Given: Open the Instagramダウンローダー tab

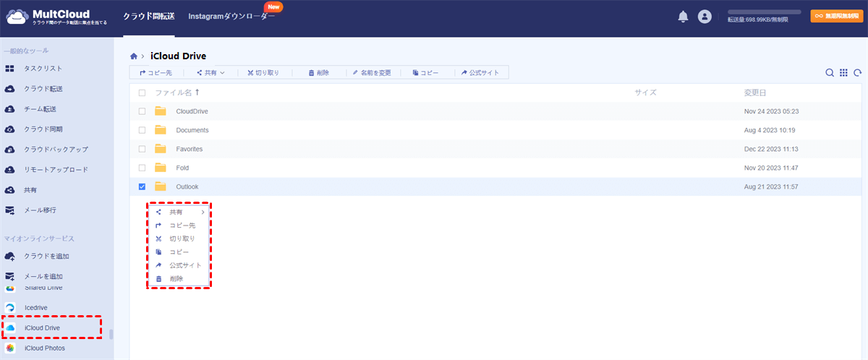Looking at the screenshot, I should (x=231, y=17).
